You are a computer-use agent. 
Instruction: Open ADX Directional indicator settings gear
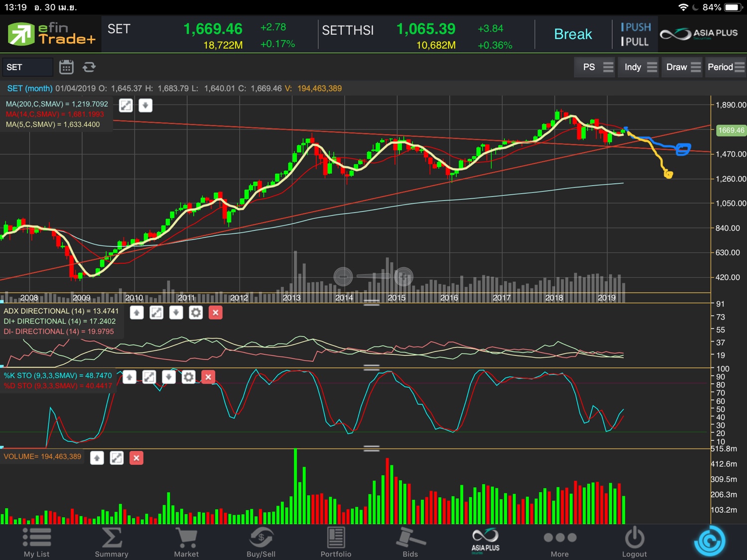pyautogui.click(x=196, y=313)
